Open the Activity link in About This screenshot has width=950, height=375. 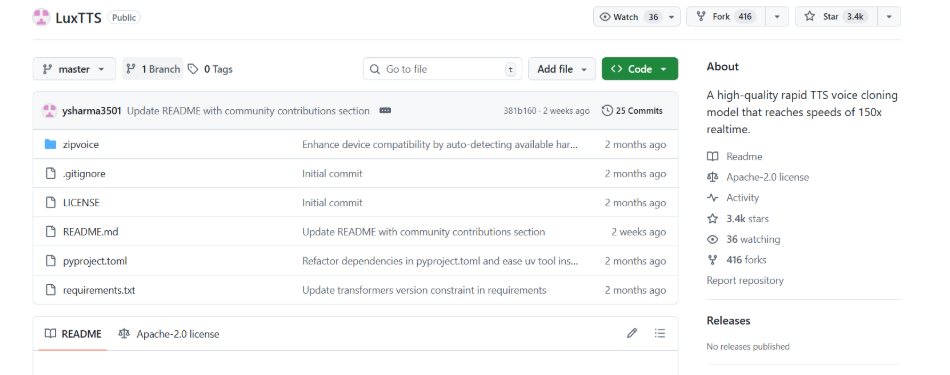[742, 198]
